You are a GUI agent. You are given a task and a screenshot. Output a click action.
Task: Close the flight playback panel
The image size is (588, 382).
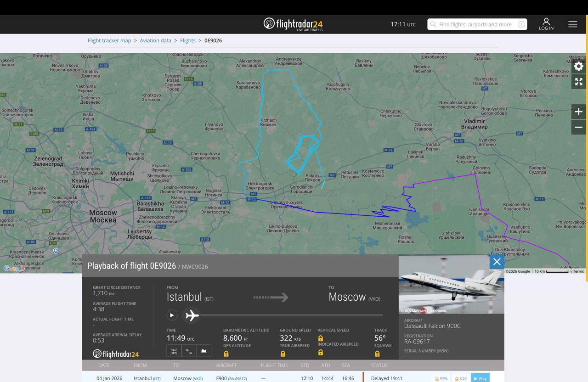(x=497, y=262)
